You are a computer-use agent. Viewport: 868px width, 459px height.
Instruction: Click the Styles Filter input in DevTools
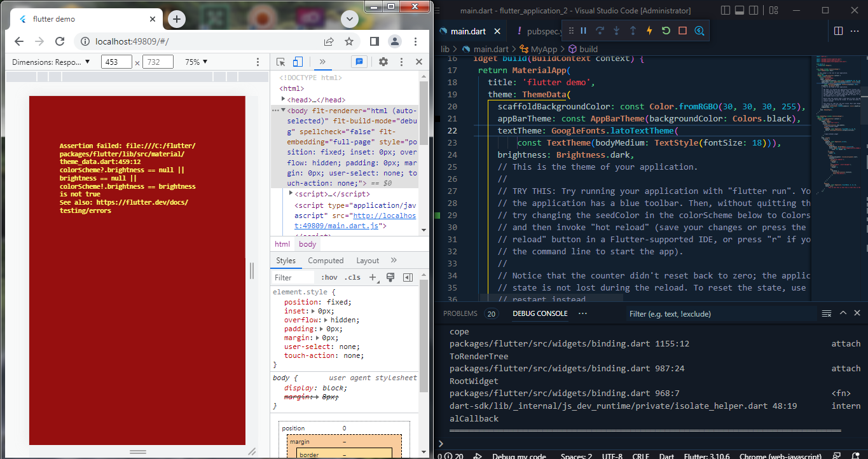click(293, 278)
